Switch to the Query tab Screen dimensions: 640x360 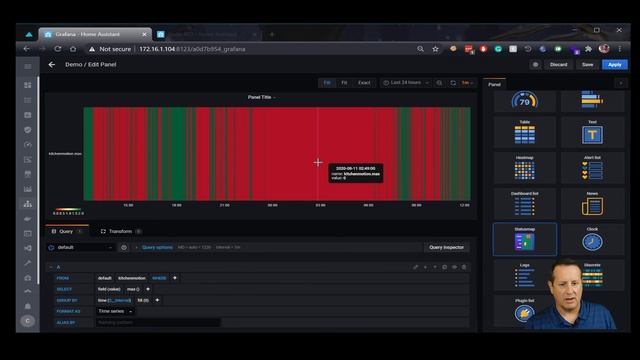(67, 231)
